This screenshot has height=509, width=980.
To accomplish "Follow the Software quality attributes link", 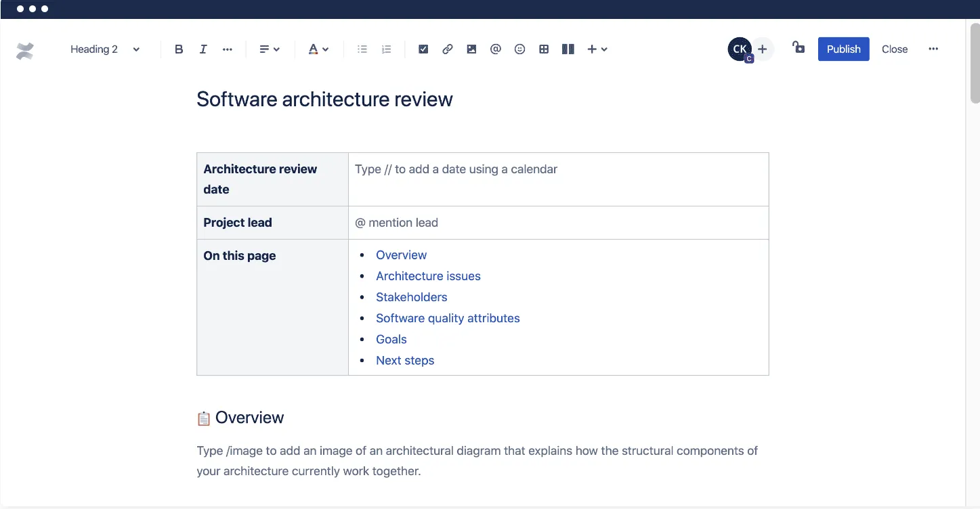I will 448,318.
